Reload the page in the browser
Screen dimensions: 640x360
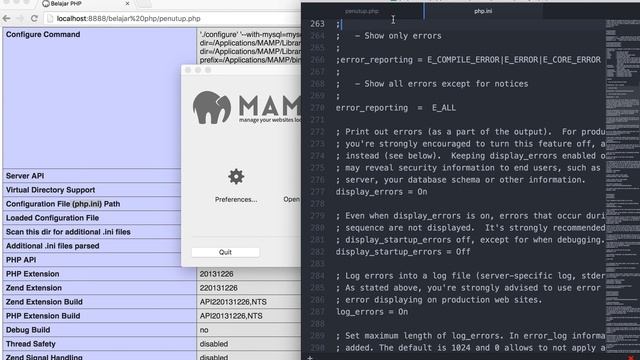pyautogui.click(x=34, y=19)
